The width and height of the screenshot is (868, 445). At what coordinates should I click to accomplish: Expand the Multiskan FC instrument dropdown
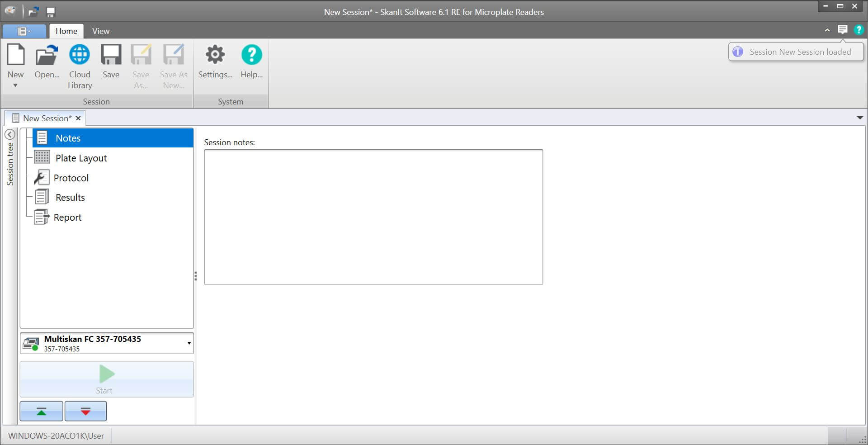pyautogui.click(x=189, y=343)
